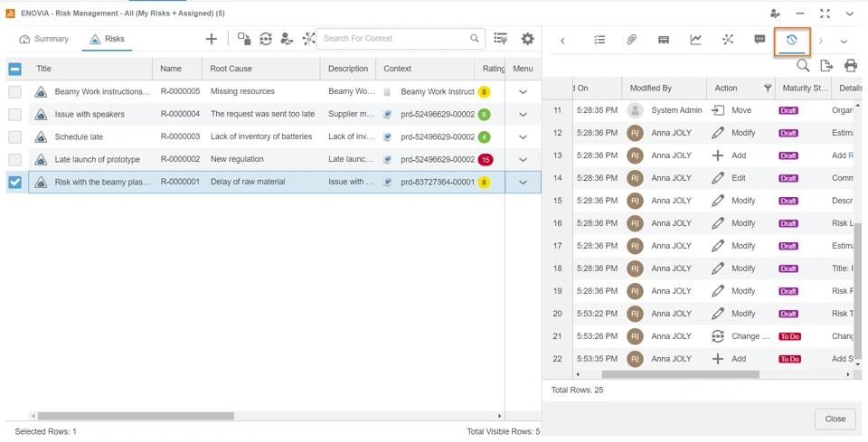Switch to the Risks tab
Screen dimensions: 868x442
(x=108, y=39)
